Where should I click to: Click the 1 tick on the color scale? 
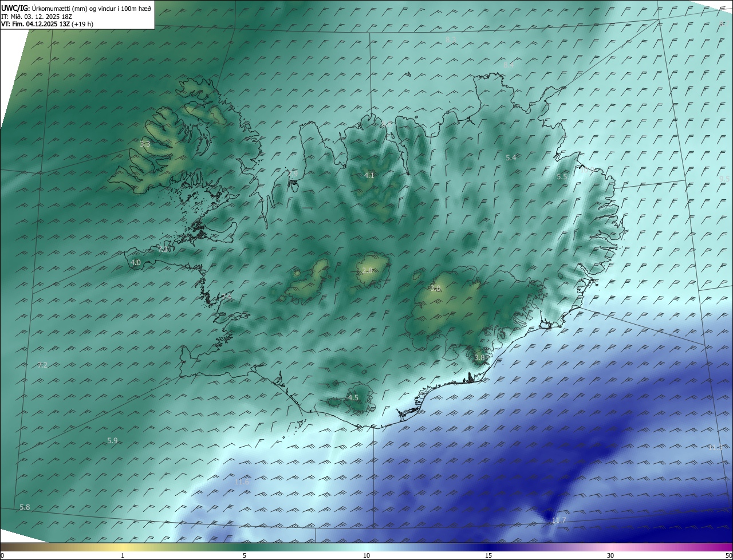click(123, 555)
